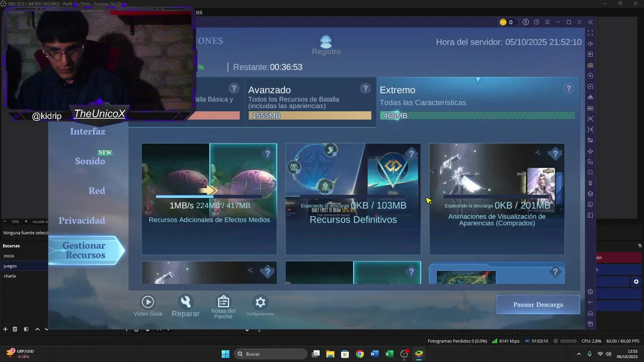644x362 pixels.
Task: Click 'Fotogramas Perdidos 0 (0.0%)' in status bar
Action: pos(457,341)
